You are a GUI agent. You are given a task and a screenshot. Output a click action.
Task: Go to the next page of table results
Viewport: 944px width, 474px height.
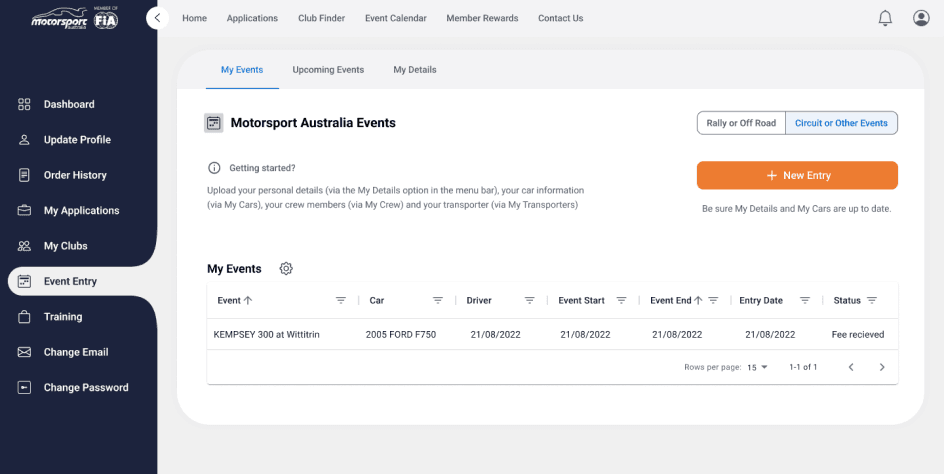[881, 367]
